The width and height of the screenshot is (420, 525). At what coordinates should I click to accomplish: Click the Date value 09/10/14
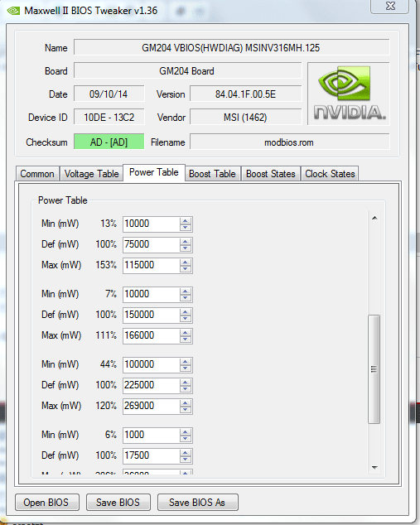click(109, 94)
